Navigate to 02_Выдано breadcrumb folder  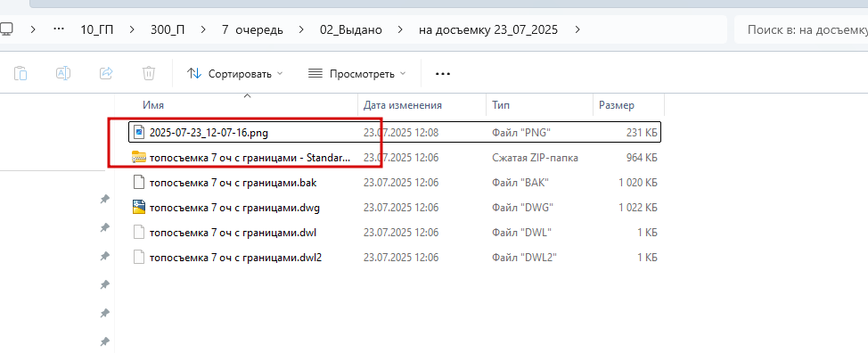tap(351, 30)
